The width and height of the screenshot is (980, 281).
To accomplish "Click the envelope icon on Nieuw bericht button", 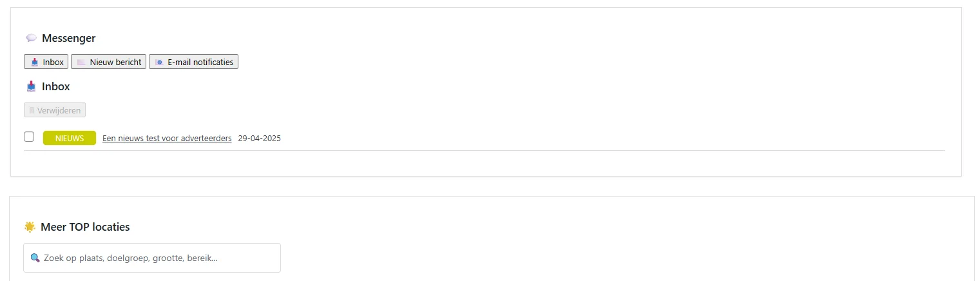I will pos(81,63).
